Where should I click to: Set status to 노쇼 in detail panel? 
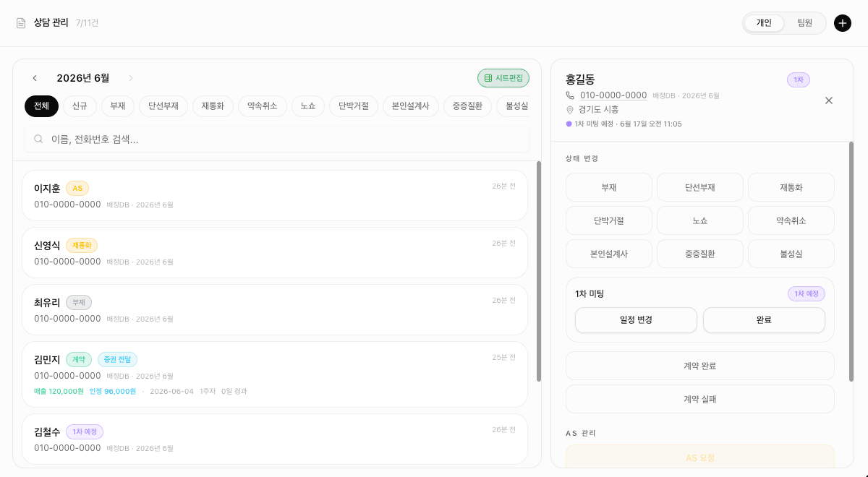700,220
